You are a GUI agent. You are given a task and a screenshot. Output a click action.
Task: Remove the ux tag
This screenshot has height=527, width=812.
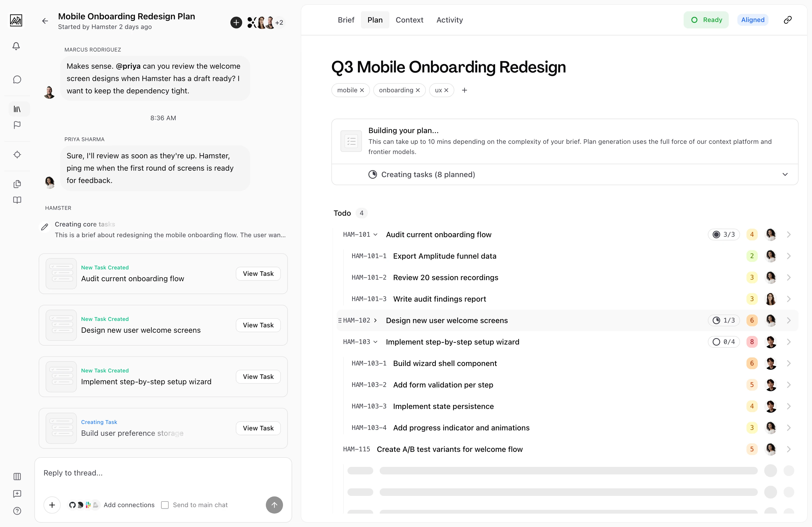[446, 90]
